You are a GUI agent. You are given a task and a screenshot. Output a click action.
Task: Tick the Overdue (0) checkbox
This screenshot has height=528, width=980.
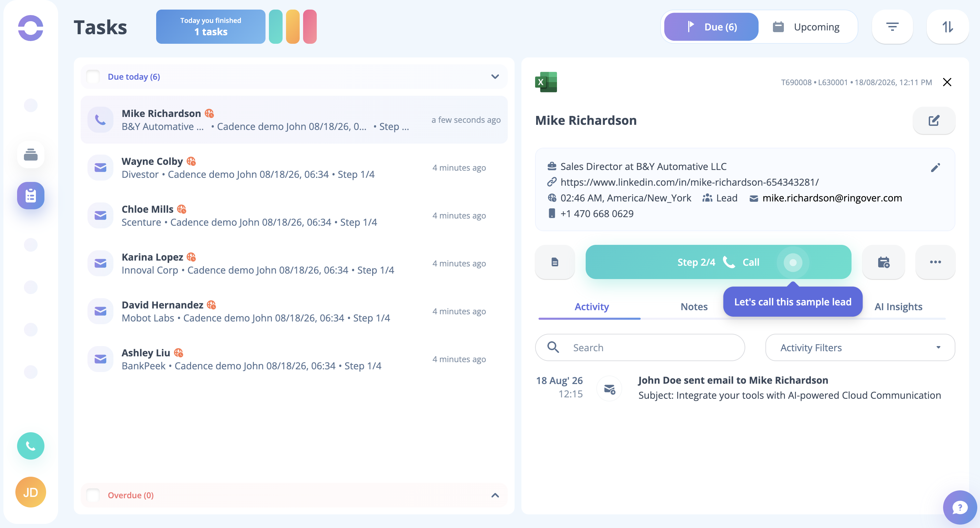93,495
